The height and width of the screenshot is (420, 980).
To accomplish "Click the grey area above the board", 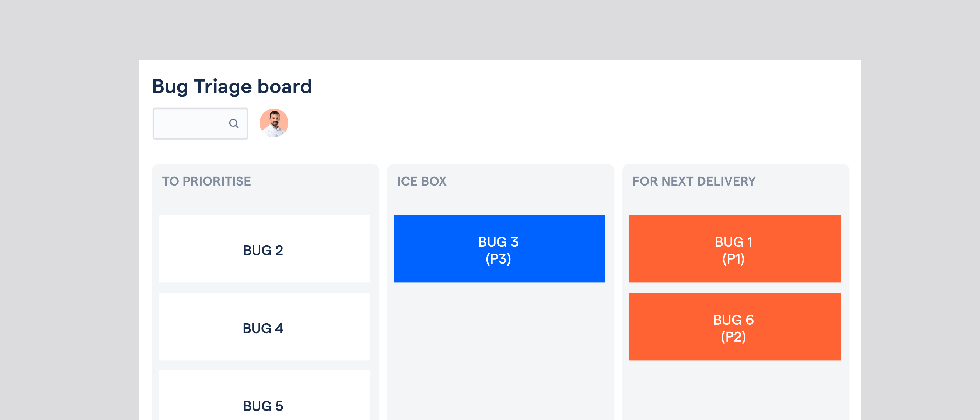I will [x=490, y=30].
